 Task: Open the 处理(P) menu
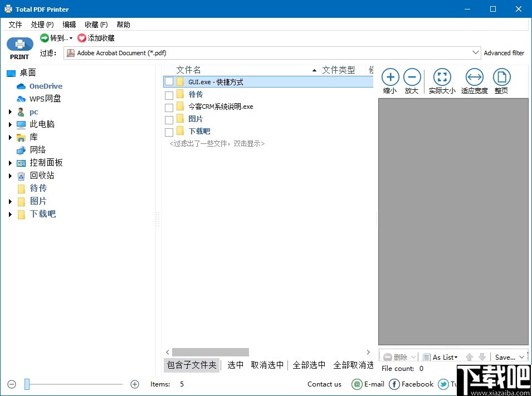click(41, 24)
